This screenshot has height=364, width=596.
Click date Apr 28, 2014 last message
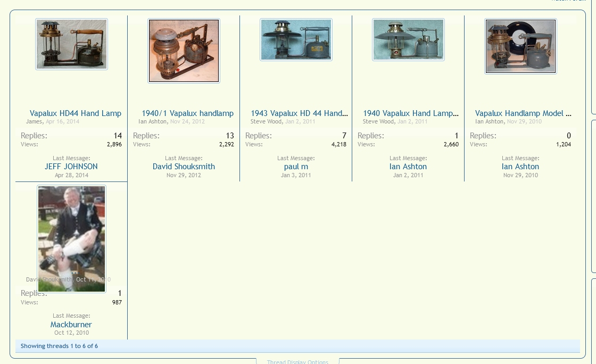(x=71, y=175)
